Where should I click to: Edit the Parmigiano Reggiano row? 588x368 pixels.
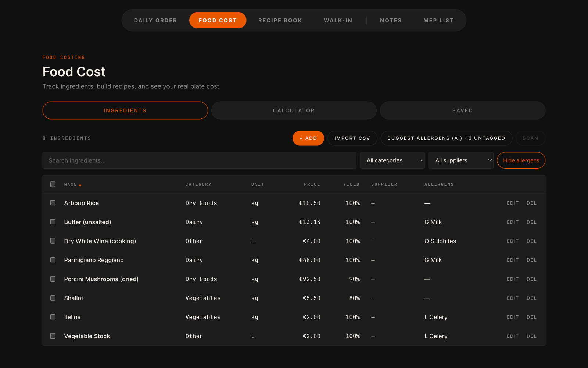pos(513,260)
